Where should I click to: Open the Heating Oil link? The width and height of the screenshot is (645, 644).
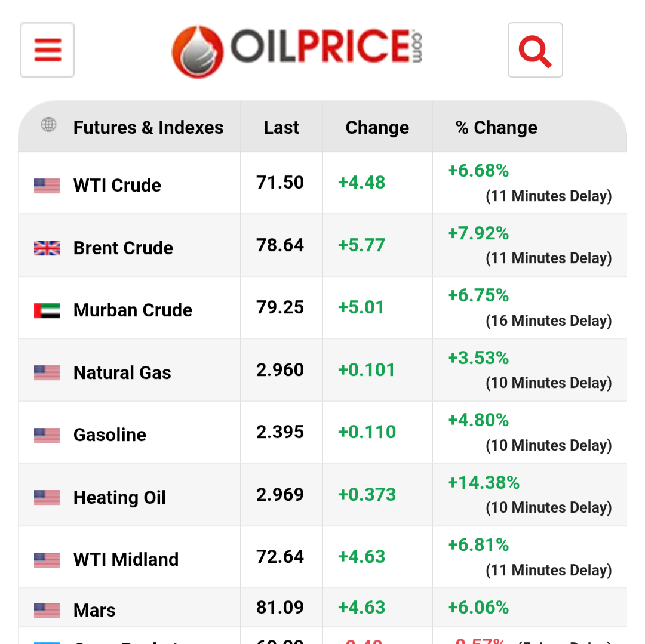pos(119,497)
